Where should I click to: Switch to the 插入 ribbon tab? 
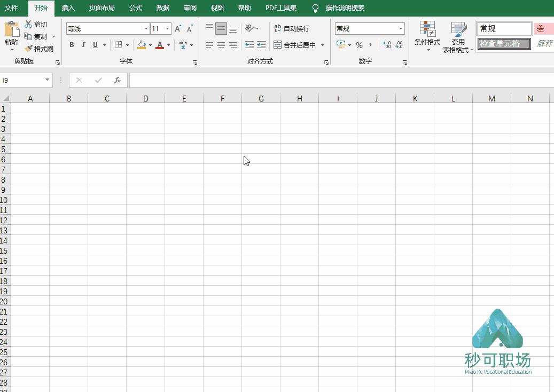point(68,8)
